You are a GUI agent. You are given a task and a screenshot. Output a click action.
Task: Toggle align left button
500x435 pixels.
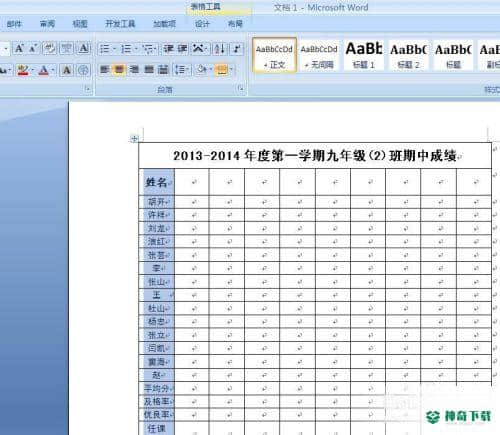[105, 70]
